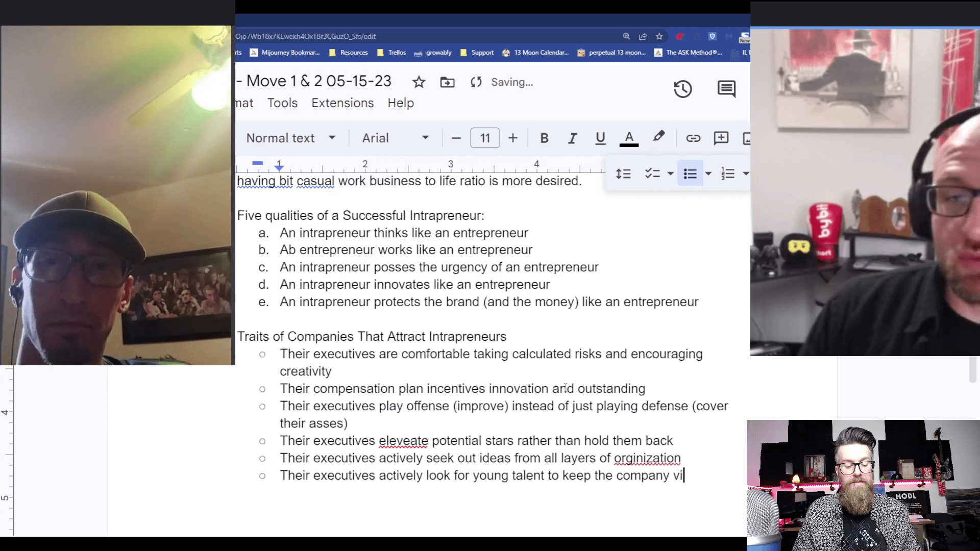This screenshot has width=980, height=551.
Task: Open the comments panel icon
Action: (726, 89)
